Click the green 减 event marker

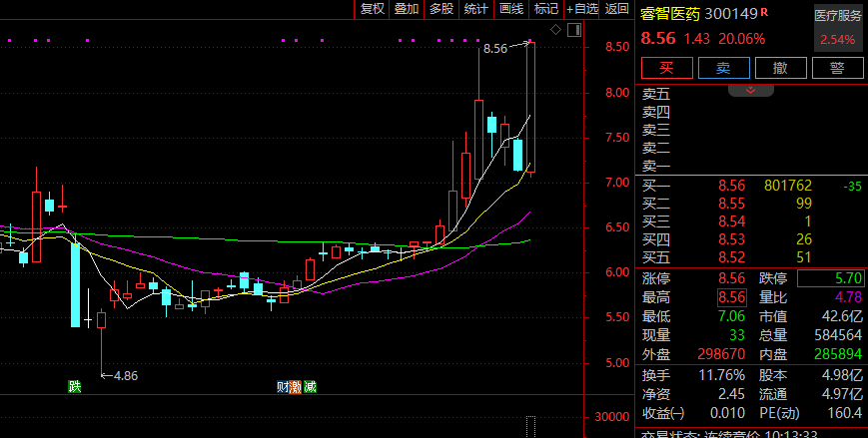coord(310,386)
